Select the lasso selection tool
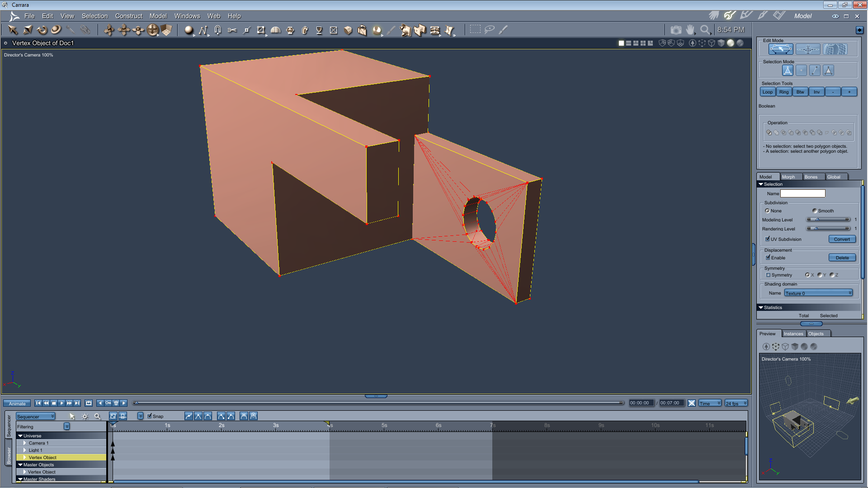Screen dimensions: 868x488 (489, 30)
